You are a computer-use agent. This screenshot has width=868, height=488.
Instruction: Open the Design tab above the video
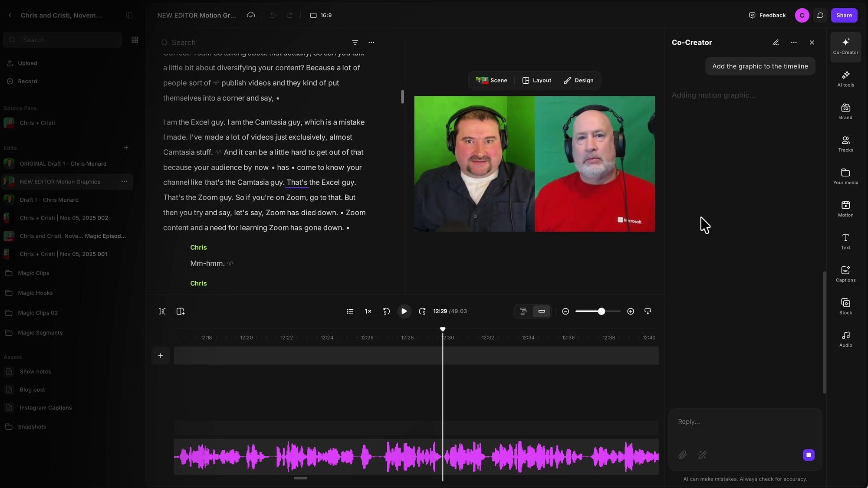579,81
